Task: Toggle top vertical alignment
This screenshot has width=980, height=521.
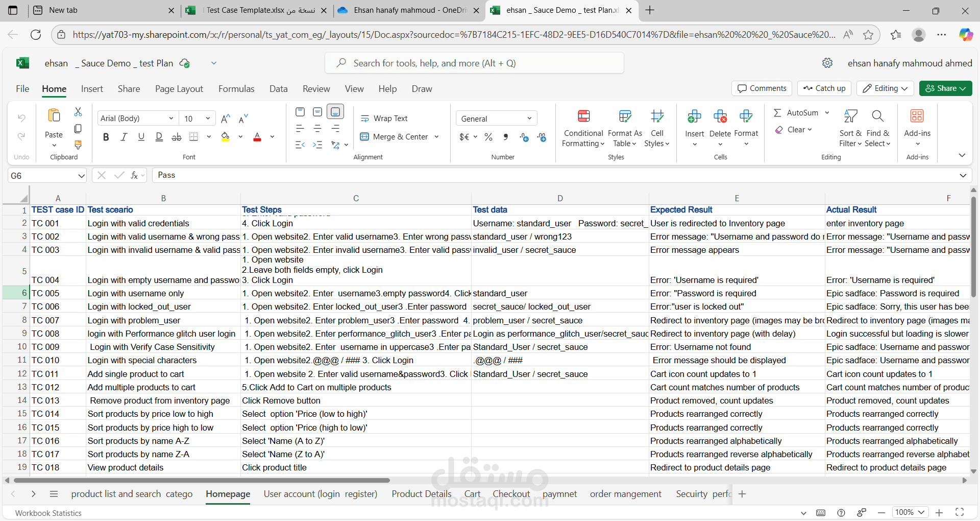Action: click(x=300, y=112)
